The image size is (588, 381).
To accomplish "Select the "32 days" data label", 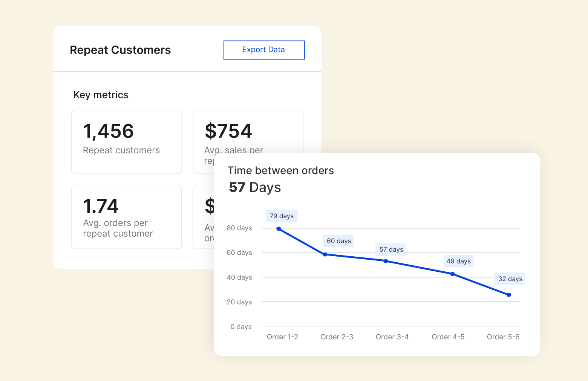I will [510, 279].
